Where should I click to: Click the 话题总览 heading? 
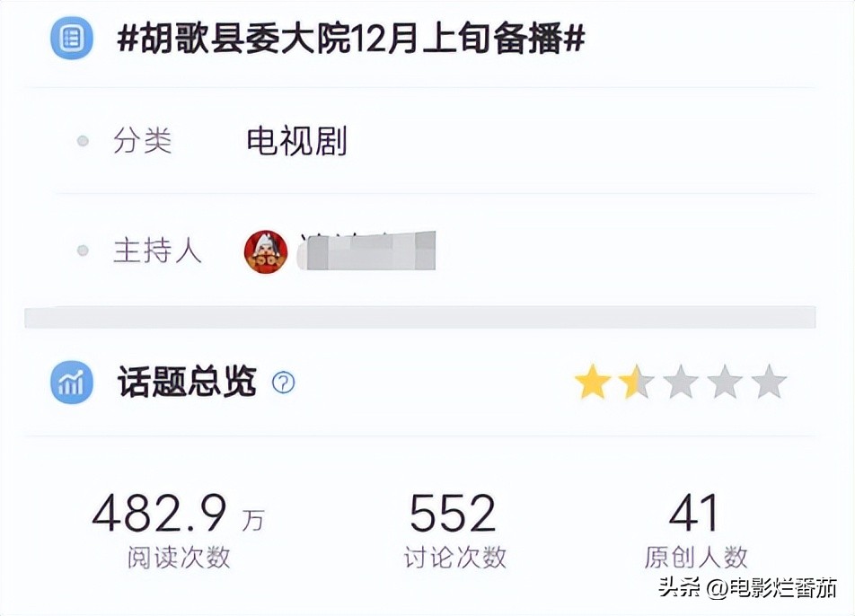click(187, 381)
